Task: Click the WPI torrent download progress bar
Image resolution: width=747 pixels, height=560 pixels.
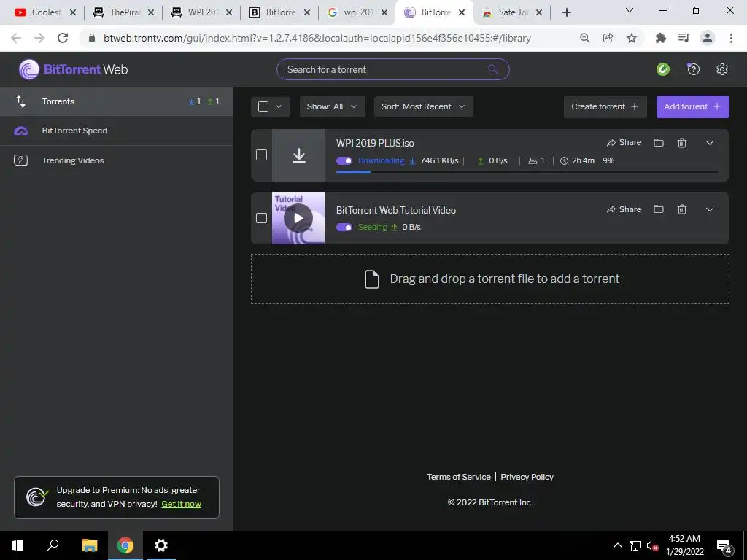Action: [527, 171]
